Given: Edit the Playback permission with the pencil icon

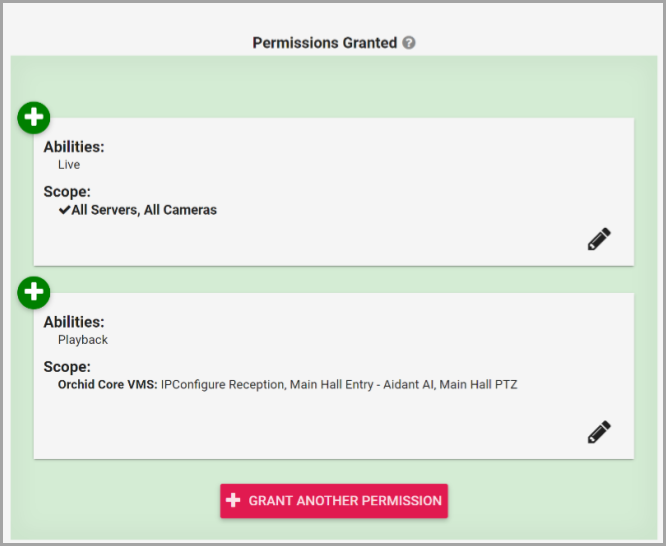Looking at the screenshot, I should (598, 433).
